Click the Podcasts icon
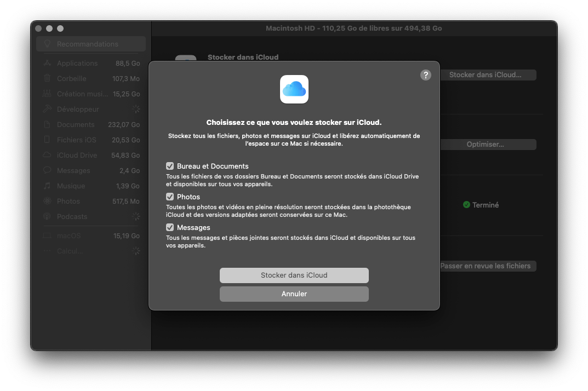Image resolution: width=588 pixels, height=391 pixels. (47, 216)
